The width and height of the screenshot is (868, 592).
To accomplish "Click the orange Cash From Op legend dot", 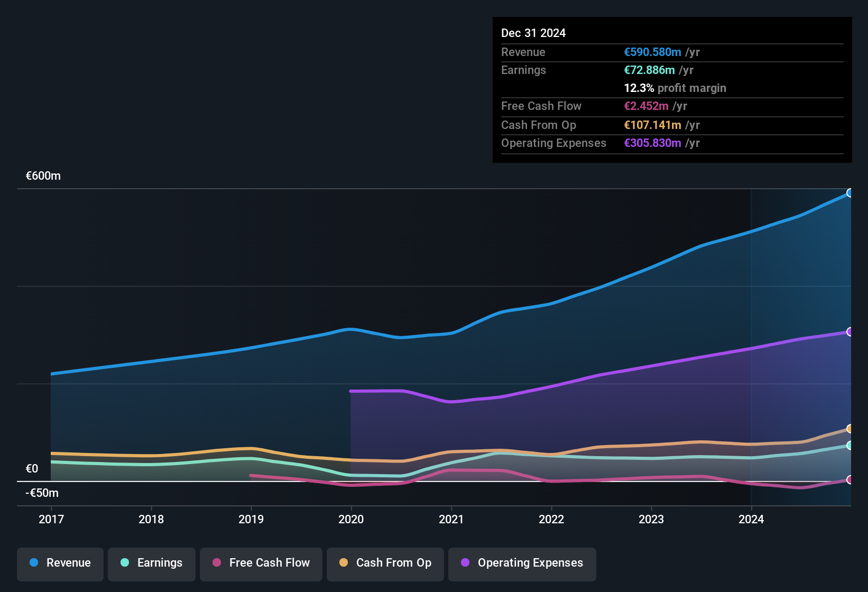I will point(344,563).
